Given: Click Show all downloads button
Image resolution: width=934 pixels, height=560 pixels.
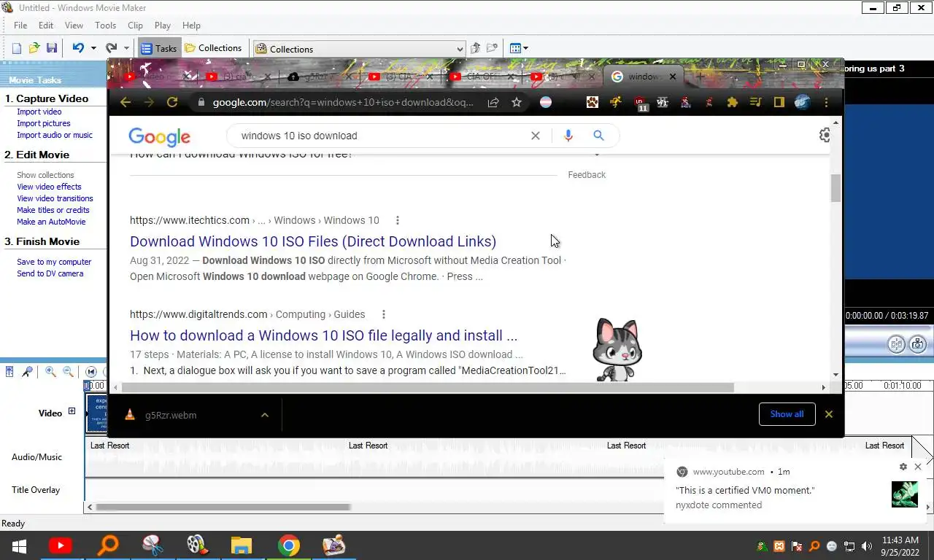Looking at the screenshot, I should pos(787,414).
